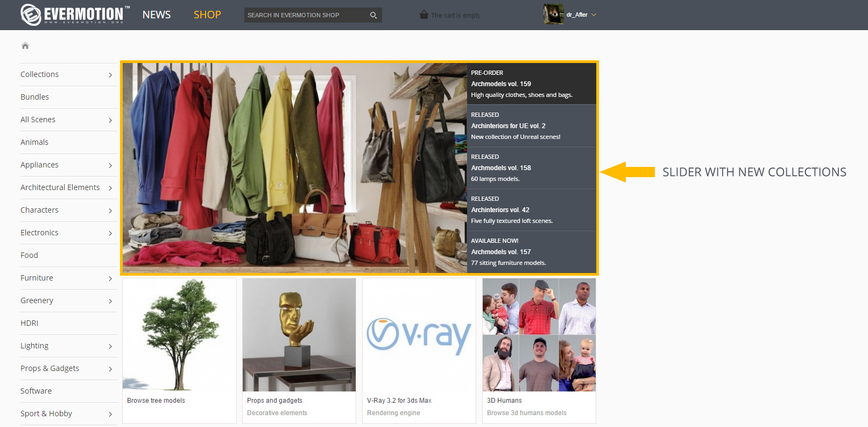Click the Evermotion logo
The image size is (868, 427).
(75, 15)
